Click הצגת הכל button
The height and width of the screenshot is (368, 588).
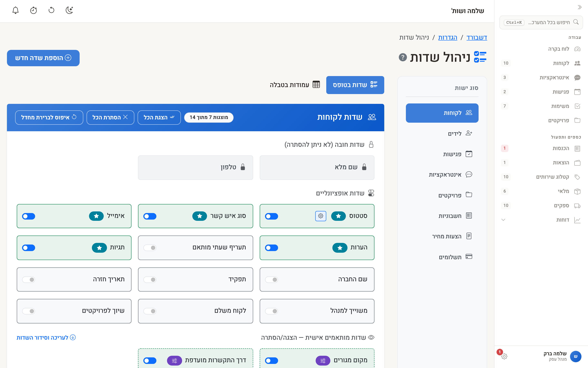tap(159, 117)
